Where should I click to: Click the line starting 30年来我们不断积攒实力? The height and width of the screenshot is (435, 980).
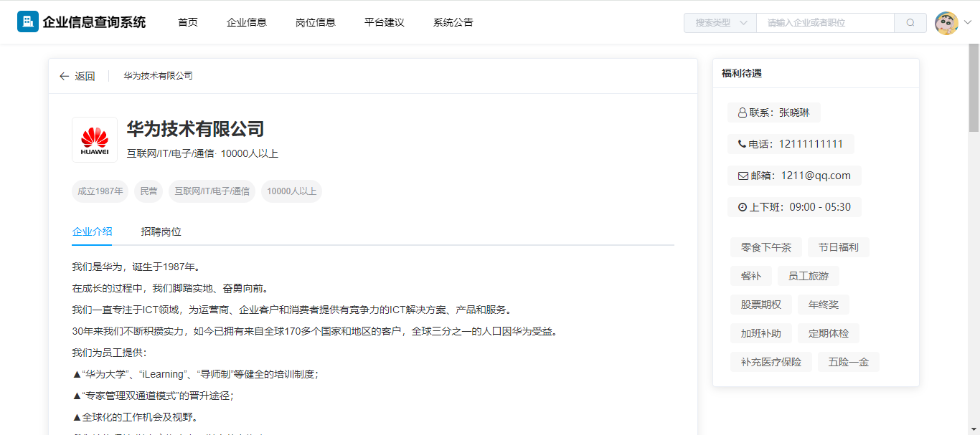[316, 332]
